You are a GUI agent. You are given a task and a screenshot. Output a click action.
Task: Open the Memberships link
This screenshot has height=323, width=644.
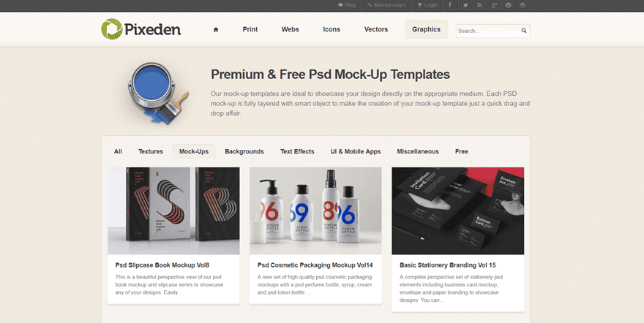[x=386, y=5]
